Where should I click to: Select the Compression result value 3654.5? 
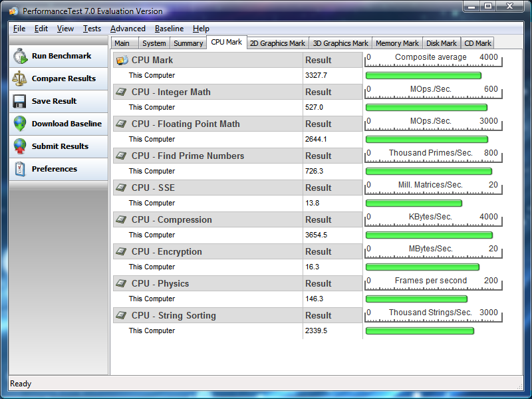coord(316,235)
